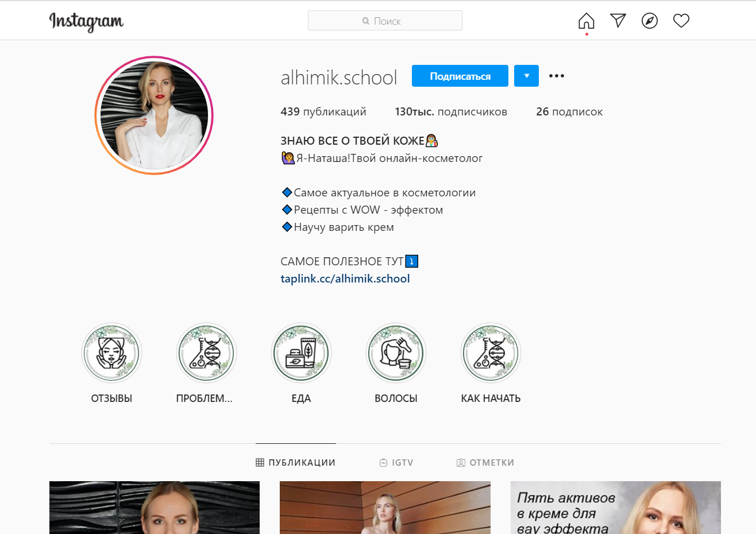
Task: Click the КАК НАЧАТЬ highlight label
Action: (491, 398)
